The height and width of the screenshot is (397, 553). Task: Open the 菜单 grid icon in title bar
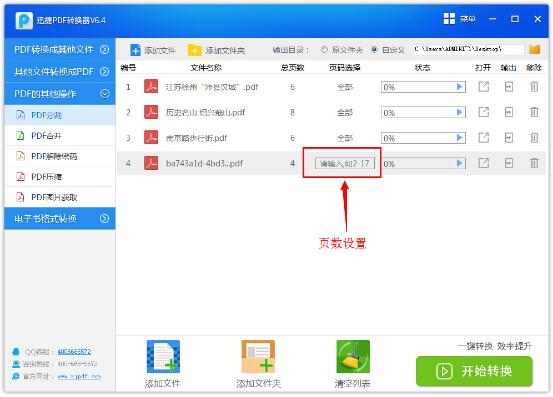click(x=449, y=19)
